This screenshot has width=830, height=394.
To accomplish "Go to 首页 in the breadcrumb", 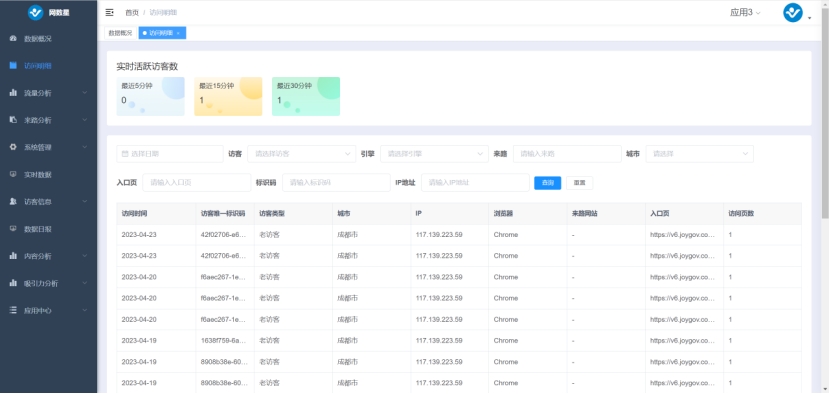I will pos(132,12).
